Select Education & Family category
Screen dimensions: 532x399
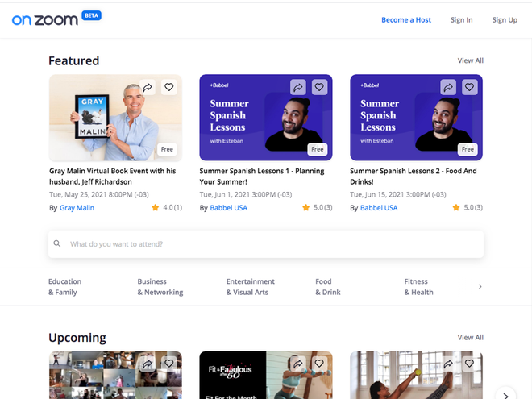(x=64, y=287)
